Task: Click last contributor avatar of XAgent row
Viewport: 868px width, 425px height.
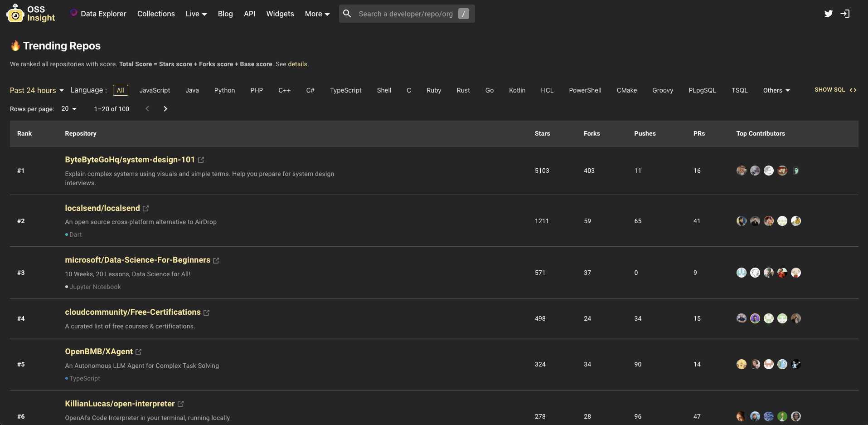Action: point(796,364)
